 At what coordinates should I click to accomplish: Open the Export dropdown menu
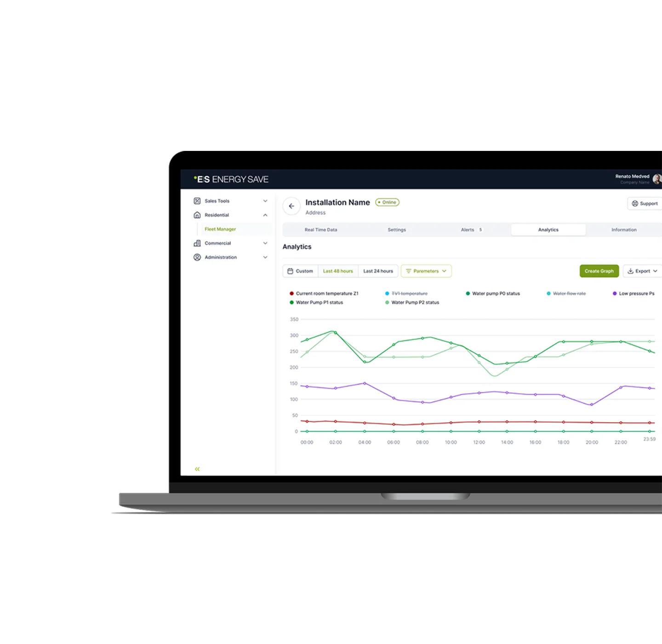[643, 271]
